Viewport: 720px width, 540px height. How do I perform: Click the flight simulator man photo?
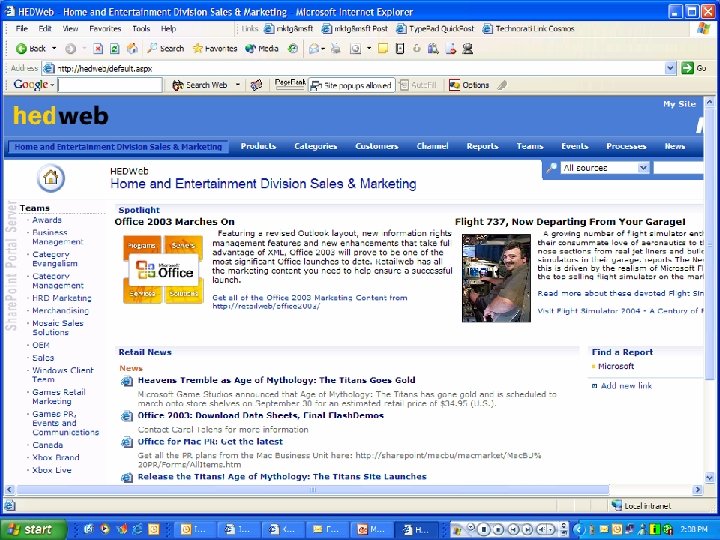(496, 278)
